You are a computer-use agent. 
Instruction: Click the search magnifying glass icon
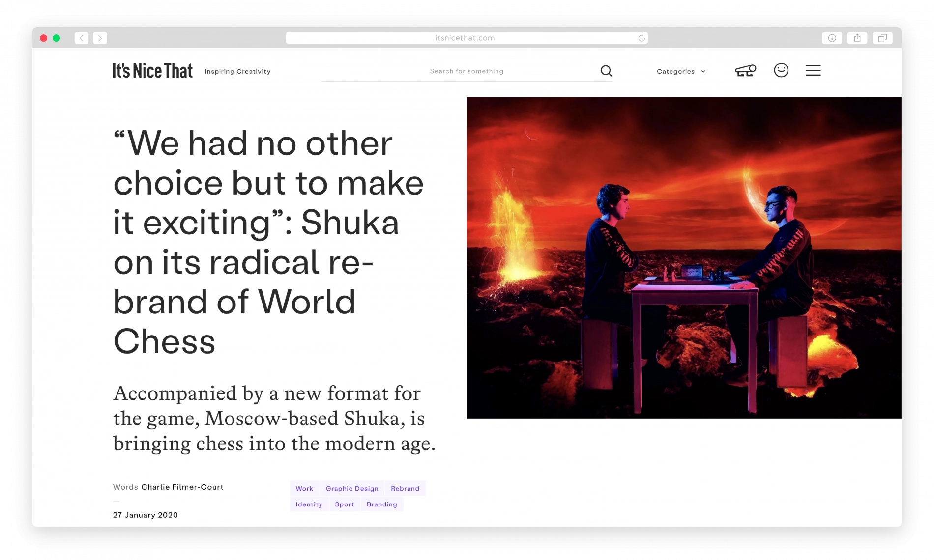(606, 71)
